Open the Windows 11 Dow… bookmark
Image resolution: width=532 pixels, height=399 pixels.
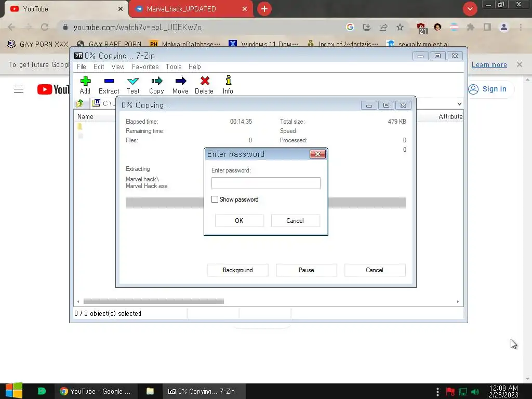[263, 44]
